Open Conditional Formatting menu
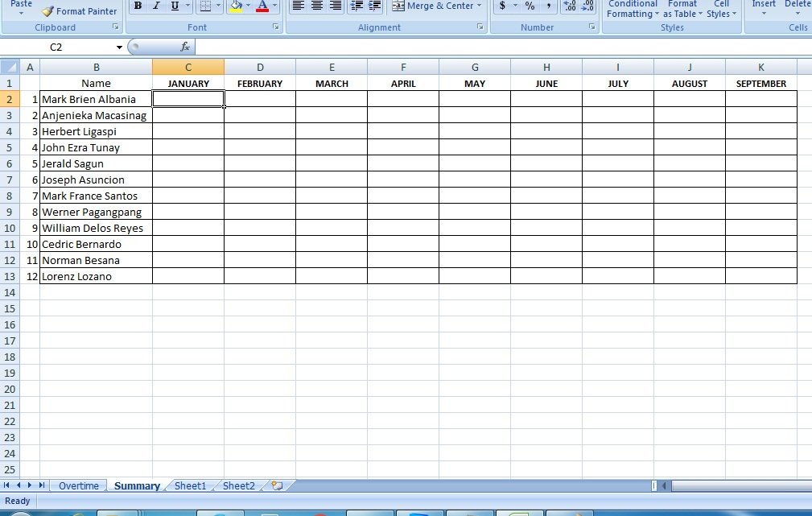The width and height of the screenshot is (812, 516). [x=633, y=9]
